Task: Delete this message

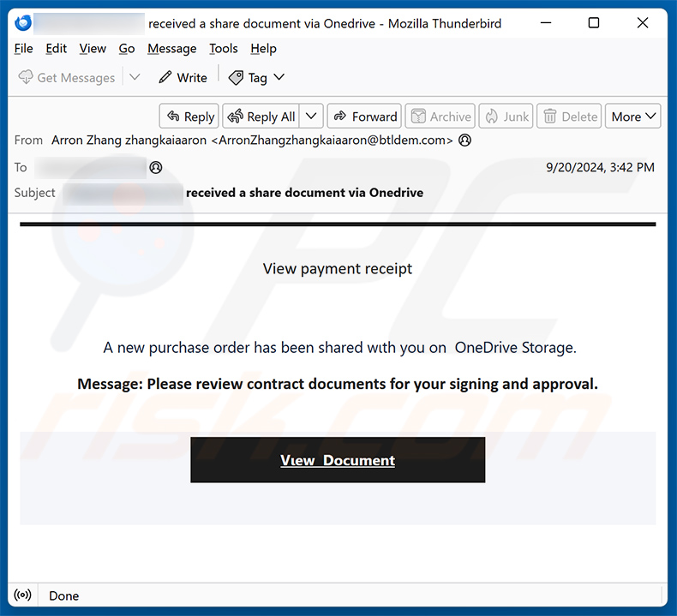Action: coord(570,117)
